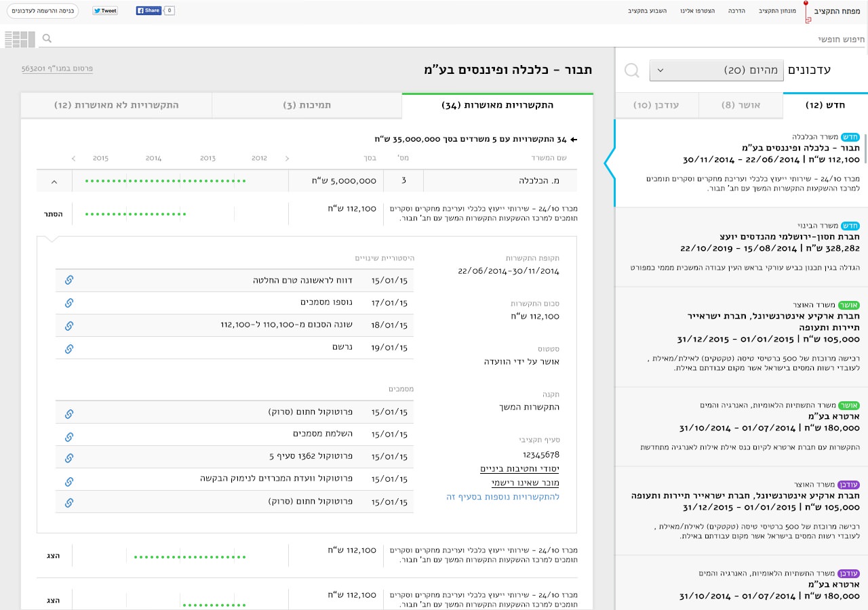Click link icon for 19/01/15 history row

(x=68, y=348)
